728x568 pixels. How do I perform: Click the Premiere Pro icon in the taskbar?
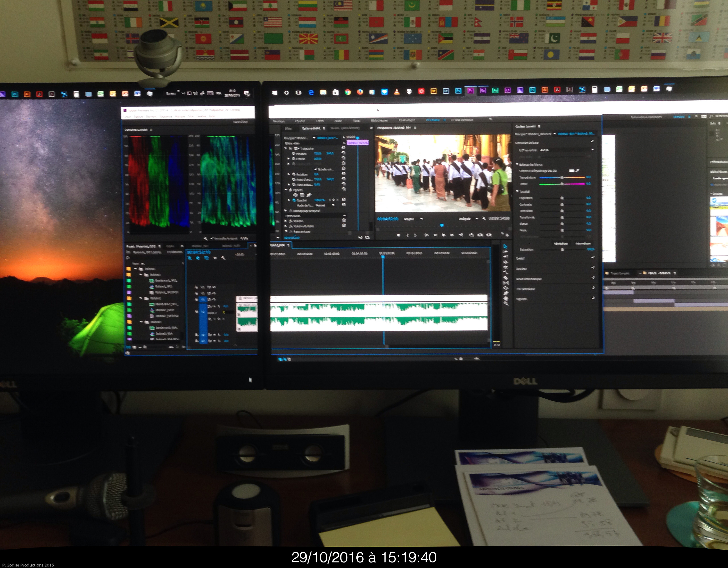(x=470, y=91)
